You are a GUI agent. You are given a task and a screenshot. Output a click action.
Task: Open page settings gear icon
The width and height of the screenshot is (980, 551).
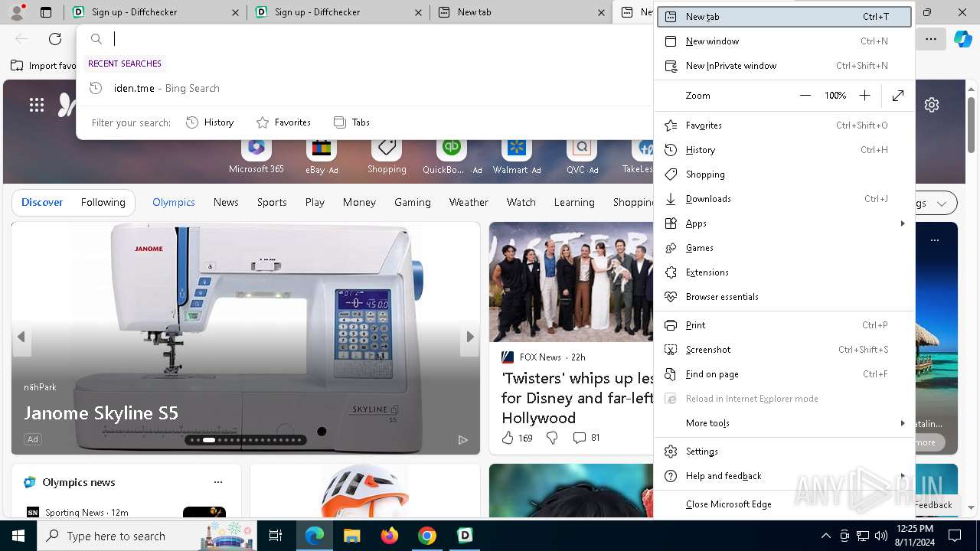pos(932,105)
